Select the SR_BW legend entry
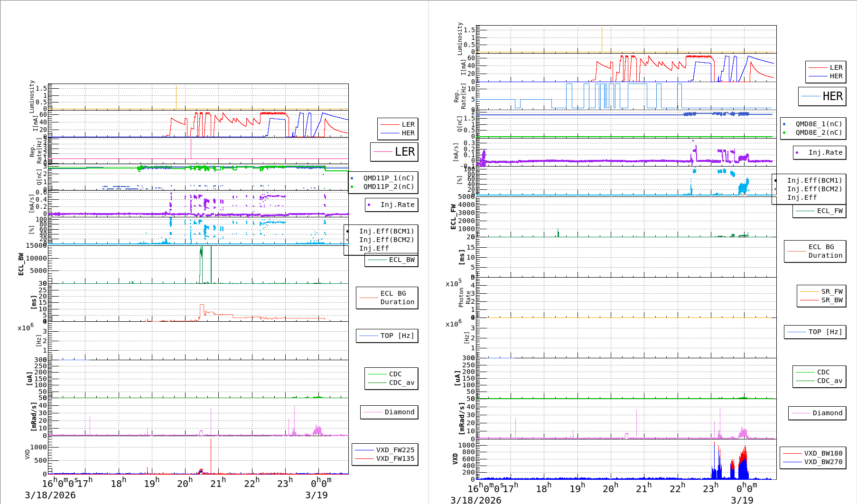This screenshot has width=857, height=504. [x=831, y=300]
